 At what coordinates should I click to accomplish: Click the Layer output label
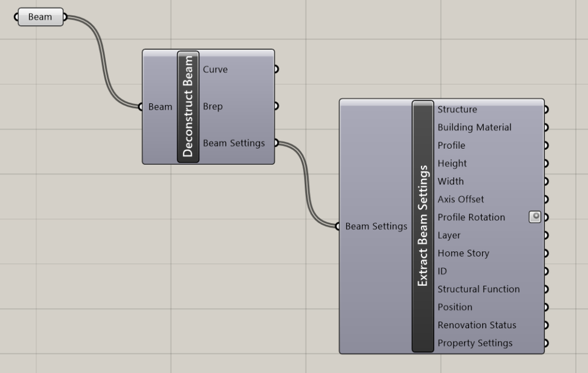[449, 235]
